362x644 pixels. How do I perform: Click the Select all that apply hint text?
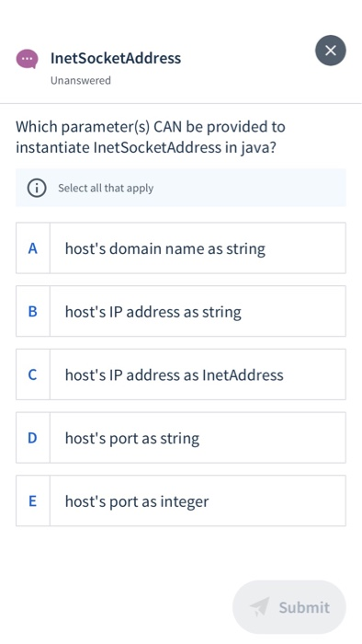coord(106,188)
